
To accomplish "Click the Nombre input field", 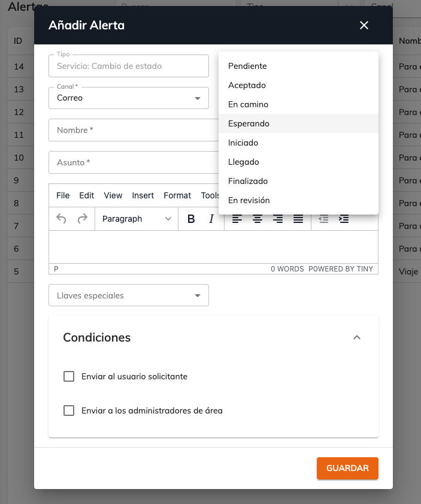I will (134, 130).
